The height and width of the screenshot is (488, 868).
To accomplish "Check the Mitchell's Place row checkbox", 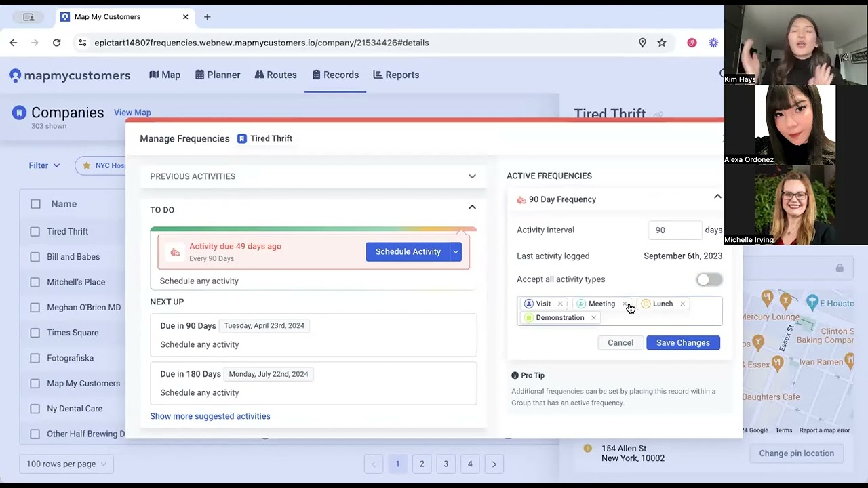I will point(35,282).
